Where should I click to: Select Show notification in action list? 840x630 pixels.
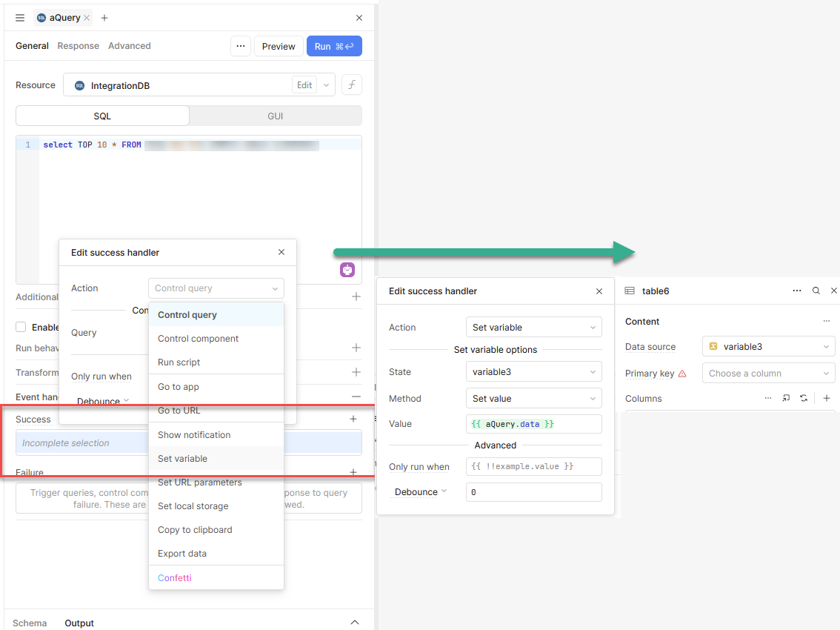pos(216,435)
